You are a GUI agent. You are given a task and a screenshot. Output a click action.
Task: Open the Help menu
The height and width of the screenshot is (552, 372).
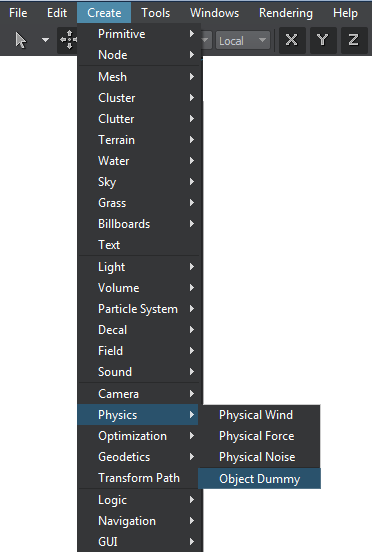346,13
